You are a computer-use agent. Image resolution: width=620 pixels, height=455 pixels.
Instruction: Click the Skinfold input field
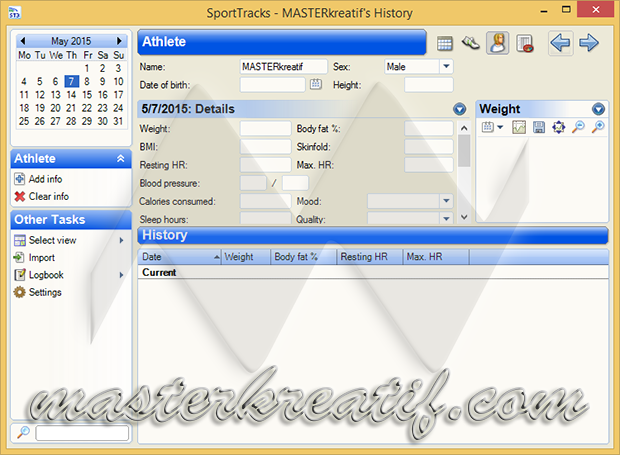(429, 147)
